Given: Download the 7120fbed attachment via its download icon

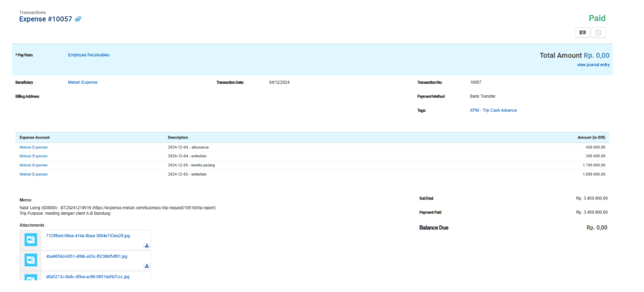Looking at the screenshot, I should click(146, 246).
